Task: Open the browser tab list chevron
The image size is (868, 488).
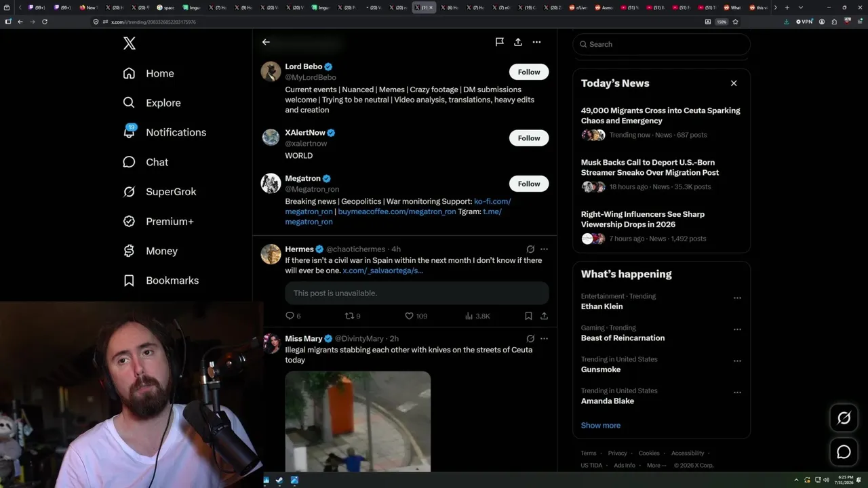Action: pos(800,7)
